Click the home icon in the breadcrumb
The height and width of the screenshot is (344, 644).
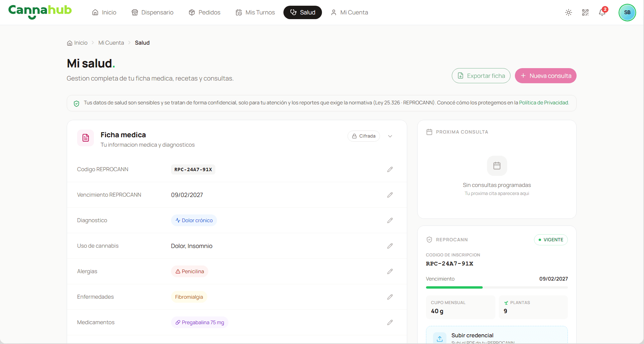(70, 43)
